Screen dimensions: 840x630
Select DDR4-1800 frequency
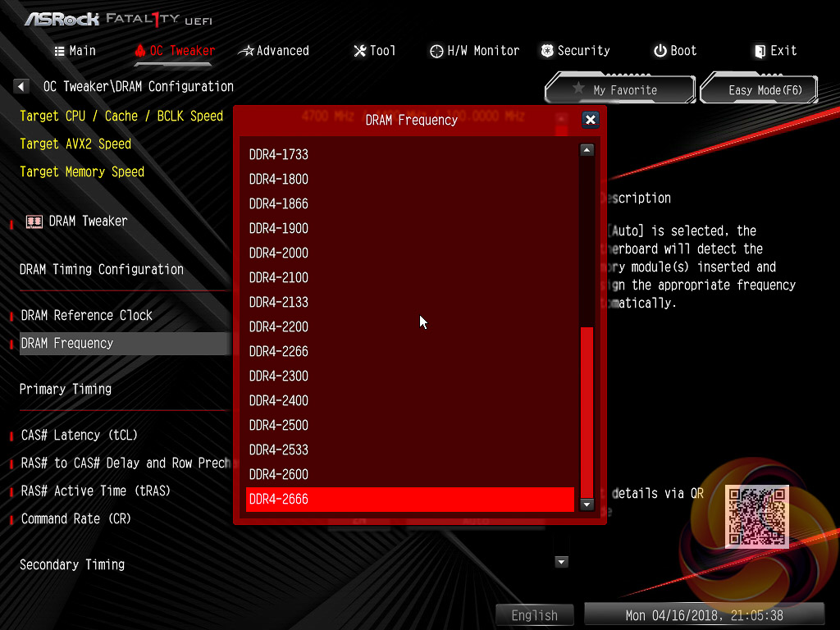point(410,179)
